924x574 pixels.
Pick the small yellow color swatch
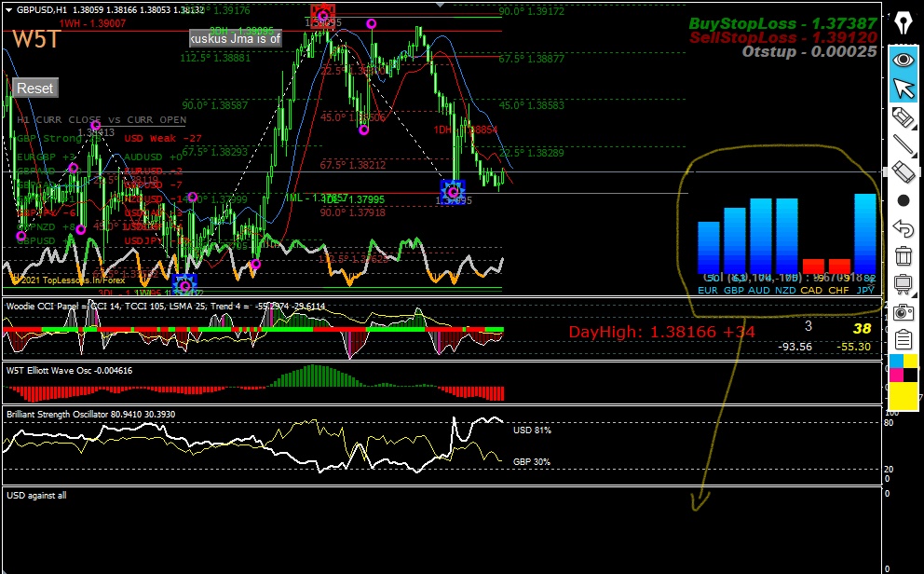[910, 362]
